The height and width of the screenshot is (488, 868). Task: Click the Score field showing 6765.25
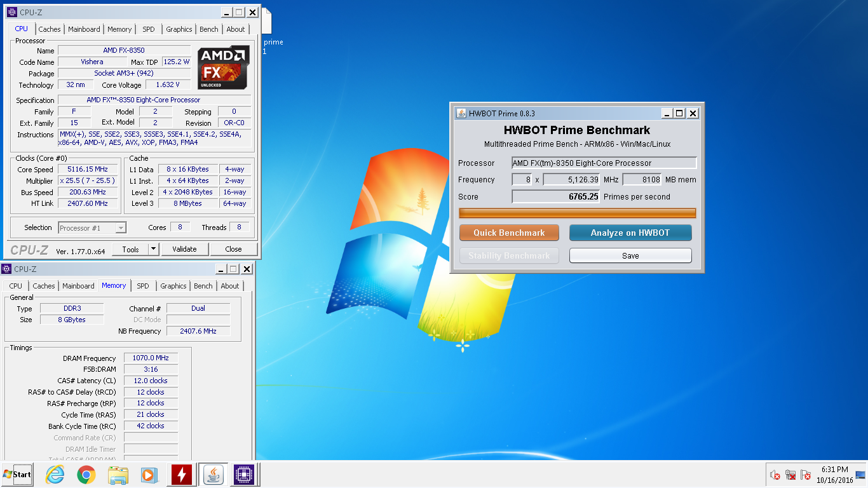[556, 196]
